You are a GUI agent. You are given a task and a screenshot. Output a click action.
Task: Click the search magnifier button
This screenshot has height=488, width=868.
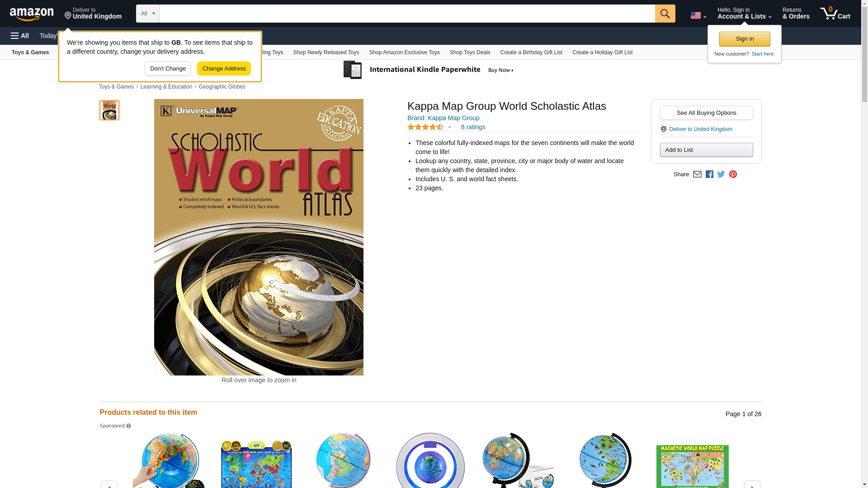coord(665,14)
